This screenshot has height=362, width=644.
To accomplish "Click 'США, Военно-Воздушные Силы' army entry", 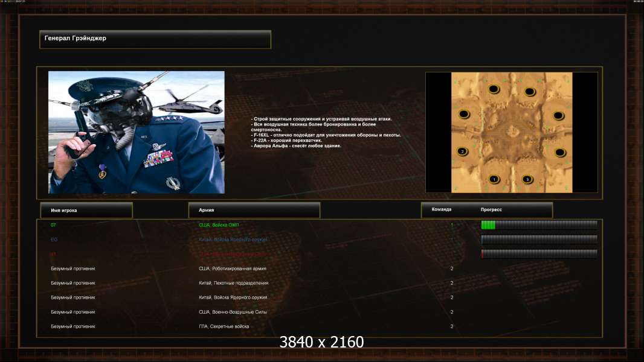I will (x=233, y=312).
